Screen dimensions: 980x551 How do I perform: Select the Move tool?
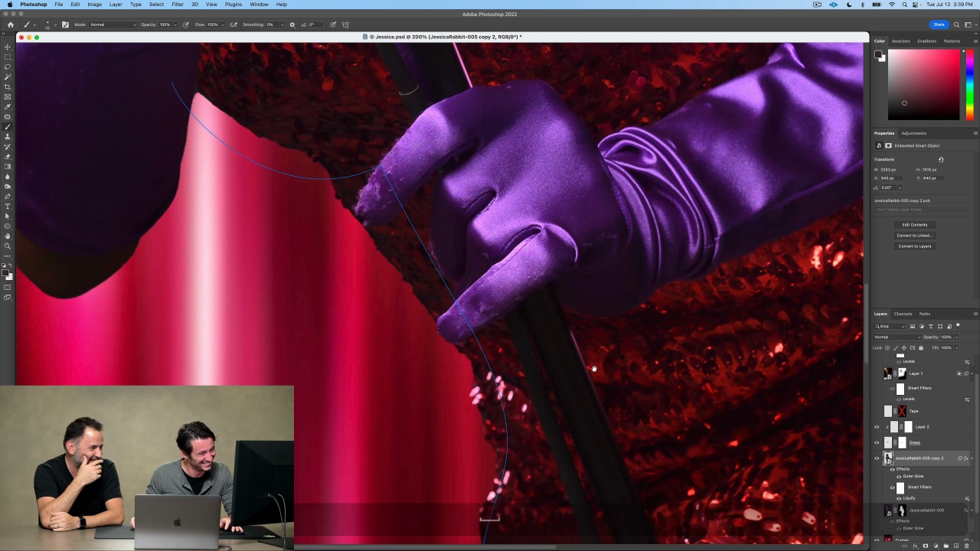8,47
